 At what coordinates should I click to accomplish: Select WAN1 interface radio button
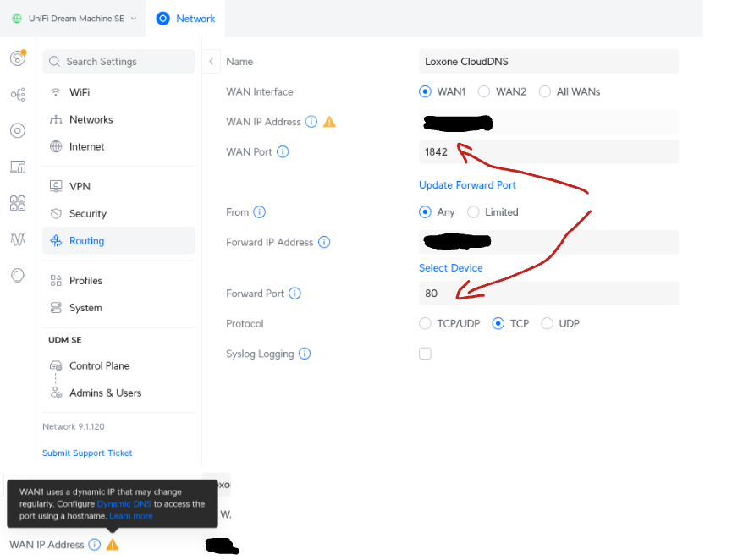[425, 91]
